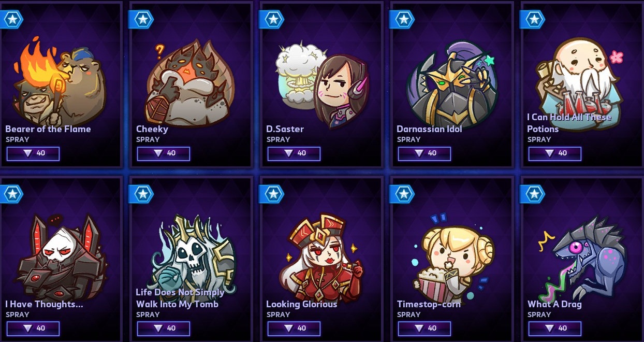This screenshot has height=342, width=644.
Task: Click the star badge on Looking Glorious card
Action: click(x=272, y=194)
